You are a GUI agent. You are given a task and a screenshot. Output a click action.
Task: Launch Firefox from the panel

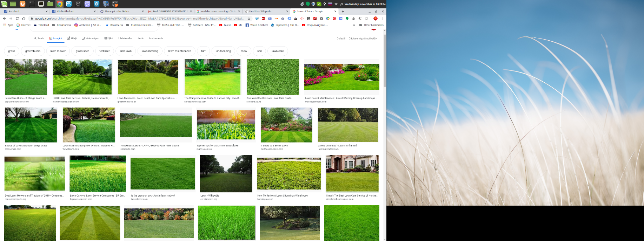[22, 4]
